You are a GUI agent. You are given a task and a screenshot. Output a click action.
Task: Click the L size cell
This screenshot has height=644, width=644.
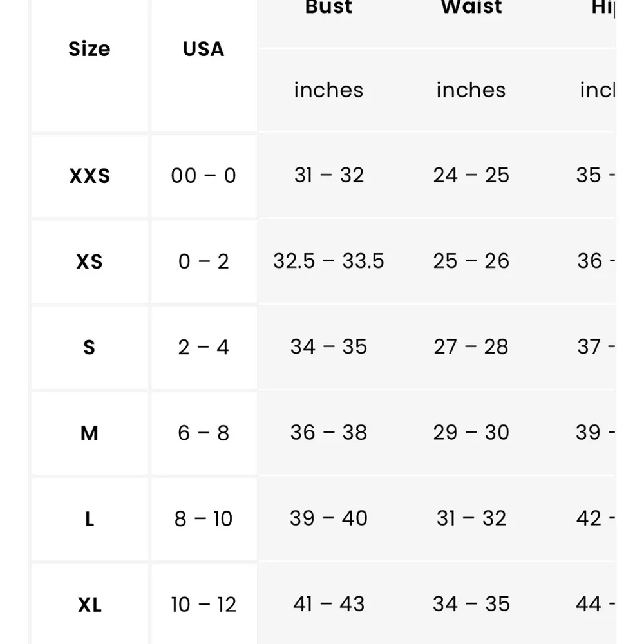coord(90,519)
